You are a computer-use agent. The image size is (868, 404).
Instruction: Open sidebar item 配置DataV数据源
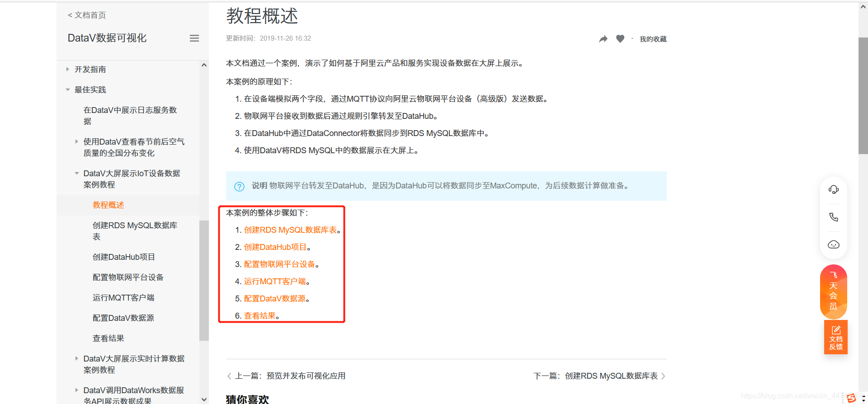(123, 318)
